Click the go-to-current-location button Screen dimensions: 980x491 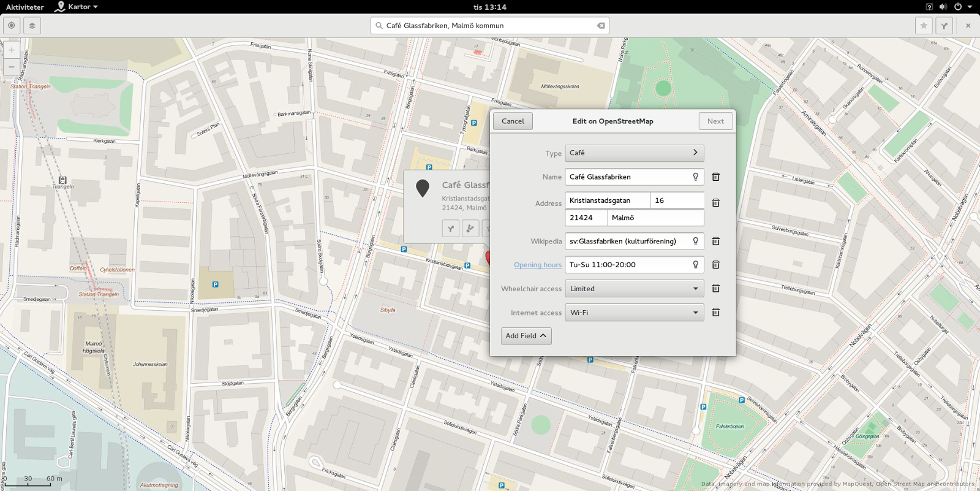12,26
